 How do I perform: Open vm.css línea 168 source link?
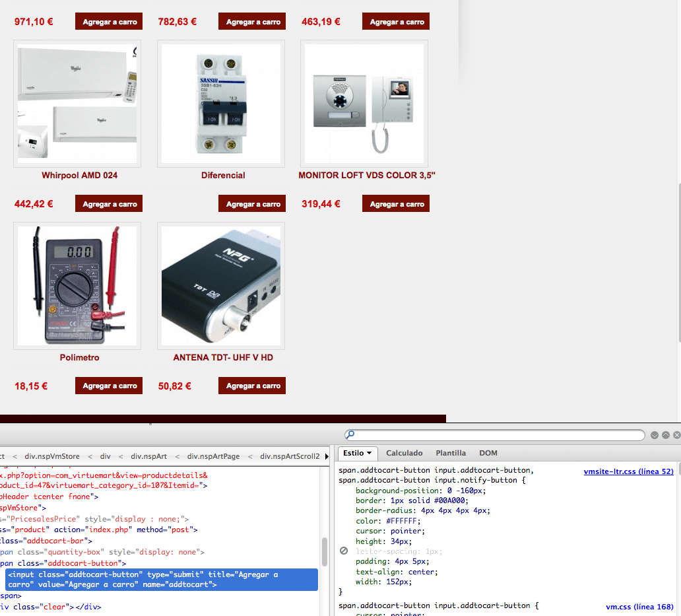(x=639, y=607)
